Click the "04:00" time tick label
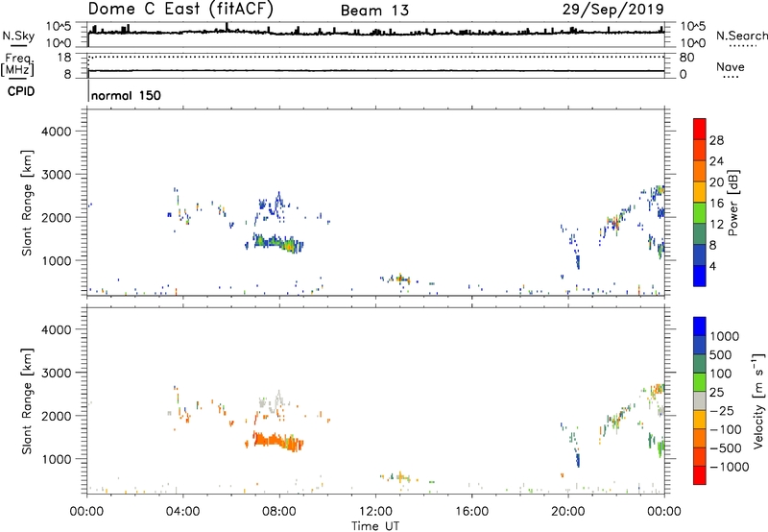This screenshot has width=768, height=532. (182, 512)
